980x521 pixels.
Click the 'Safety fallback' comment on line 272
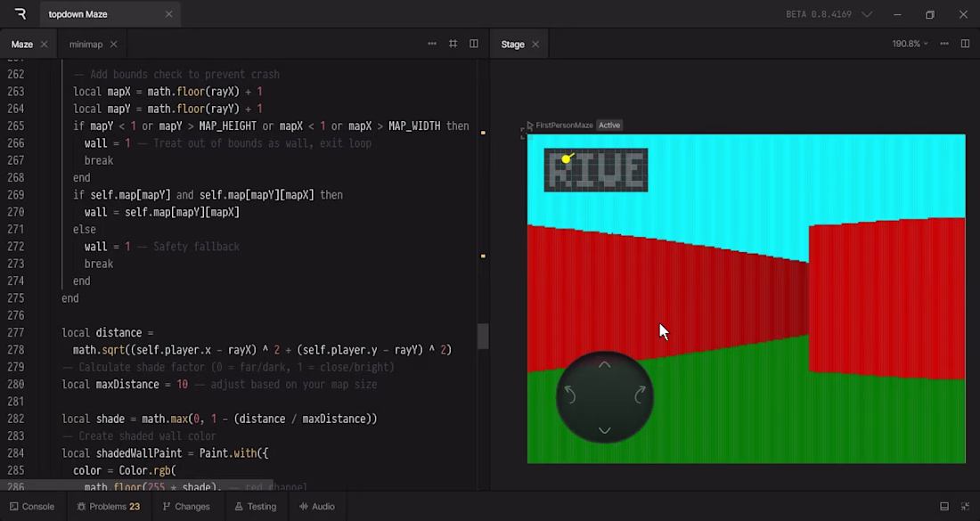coord(188,247)
